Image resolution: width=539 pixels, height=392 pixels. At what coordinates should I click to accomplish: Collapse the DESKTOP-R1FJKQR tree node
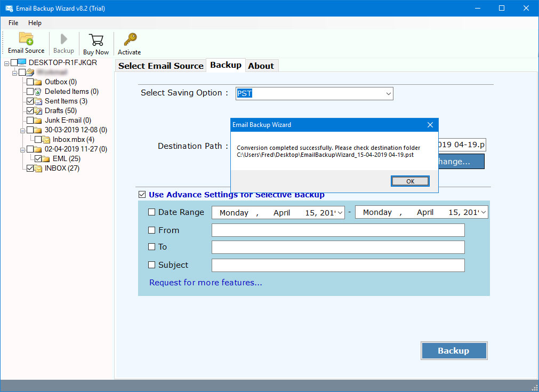pyautogui.click(x=6, y=63)
